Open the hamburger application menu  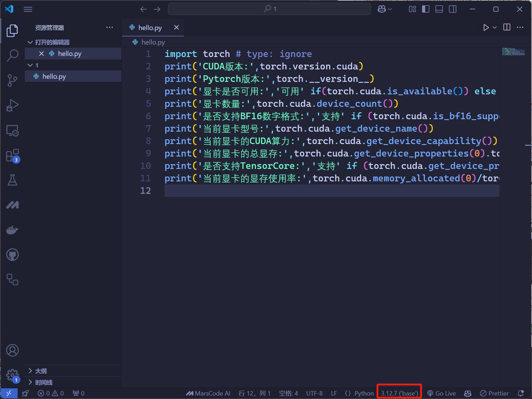28,9
